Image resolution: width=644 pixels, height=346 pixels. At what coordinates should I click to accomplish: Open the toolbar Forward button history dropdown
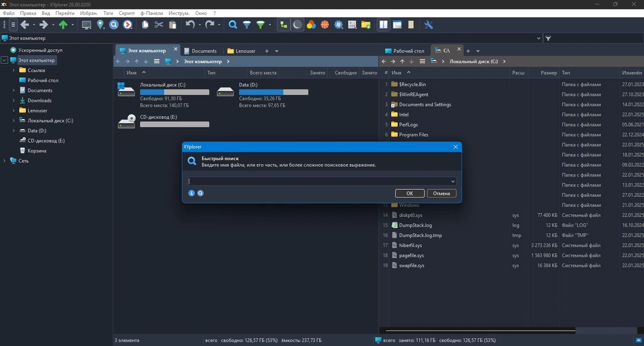click(53, 25)
